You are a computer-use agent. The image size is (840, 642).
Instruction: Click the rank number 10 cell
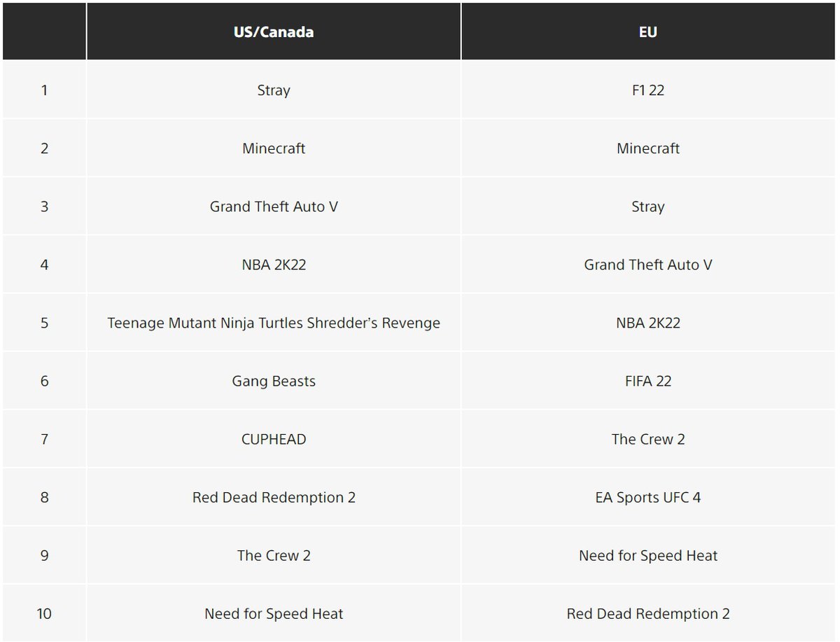[x=44, y=613]
